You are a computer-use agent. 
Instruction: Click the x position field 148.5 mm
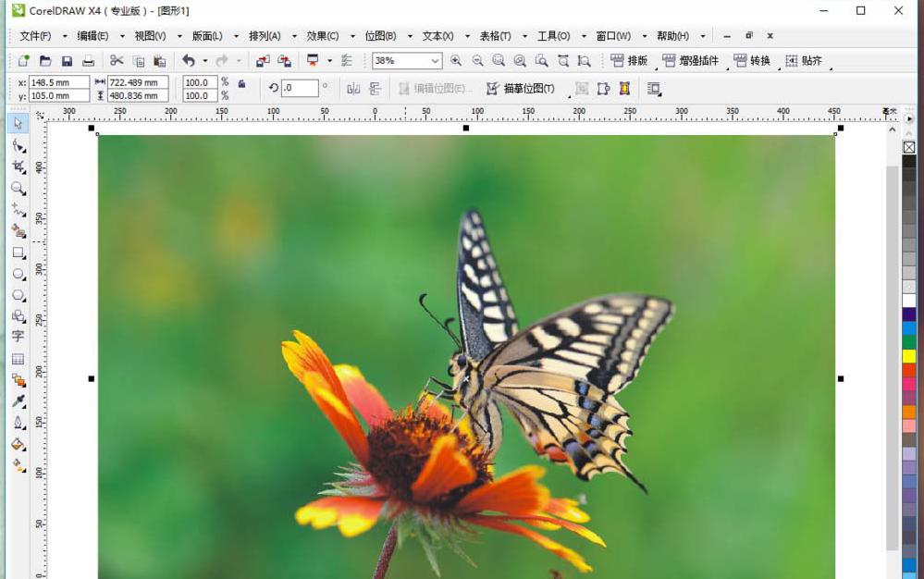(x=59, y=82)
